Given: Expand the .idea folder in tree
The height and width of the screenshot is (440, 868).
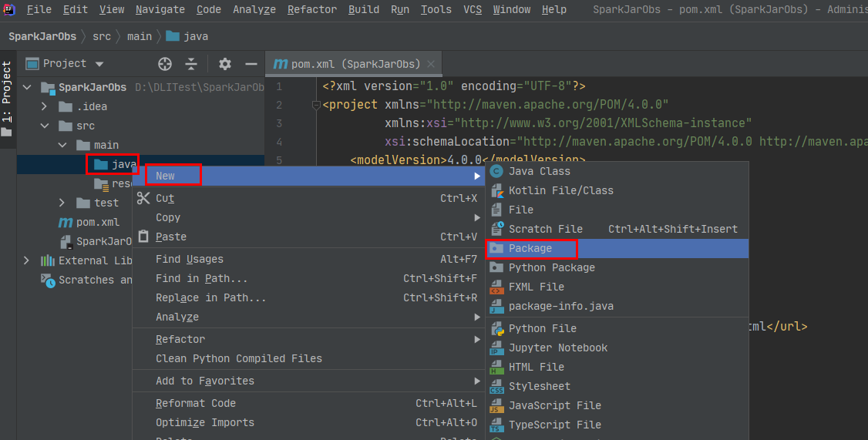Looking at the screenshot, I should click(45, 106).
